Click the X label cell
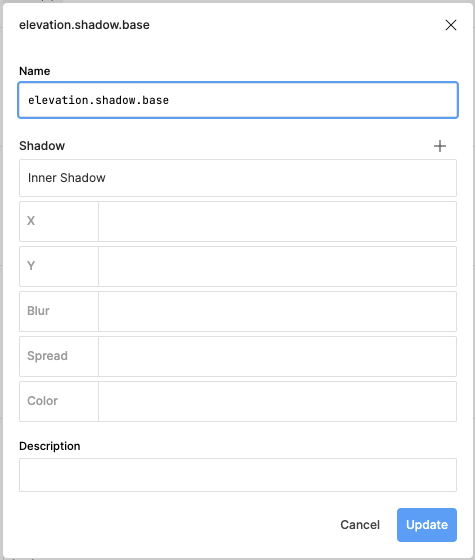The width and height of the screenshot is (475, 560). point(59,221)
